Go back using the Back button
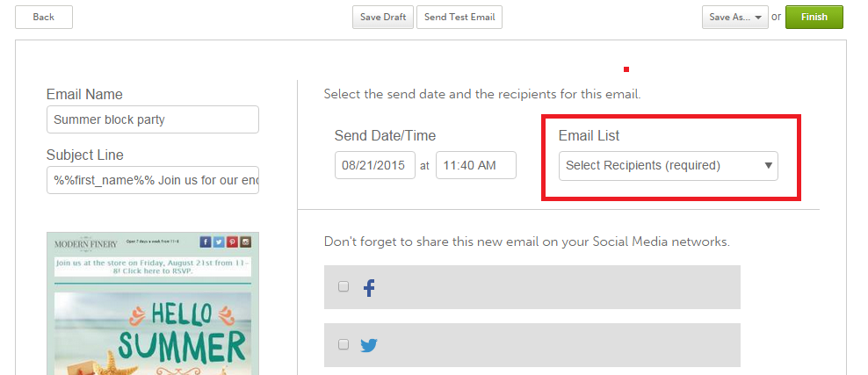Screen dimensions: 868x375 (x=44, y=18)
